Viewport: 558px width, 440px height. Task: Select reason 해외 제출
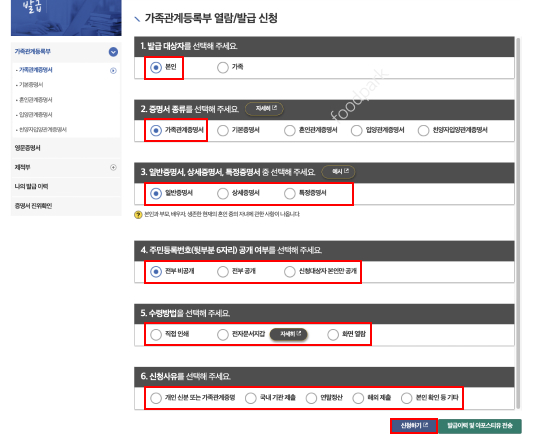pyautogui.click(x=358, y=398)
